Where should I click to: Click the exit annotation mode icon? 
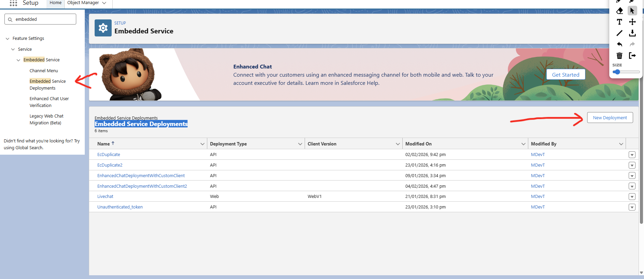coord(632,56)
